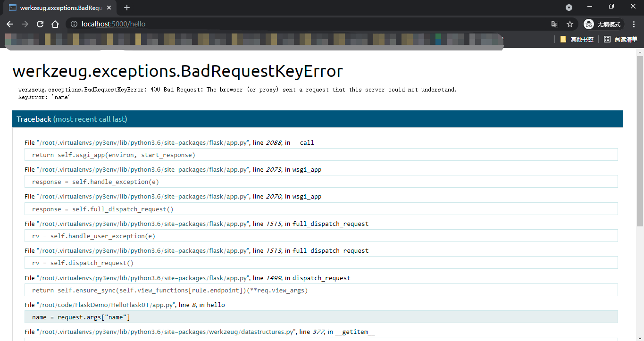Click frame line 'return self.wsgi_app(environ, start_response)'
The width and height of the screenshot is (644, 341).
tap(321, 155)
